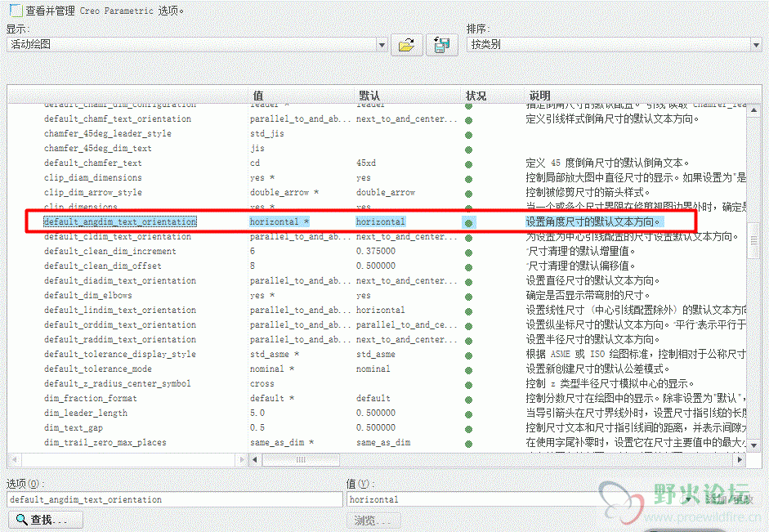Click vertical scrollbar down arrow
Viewport: 769px width, 532px height.
(x=753, y=445)
